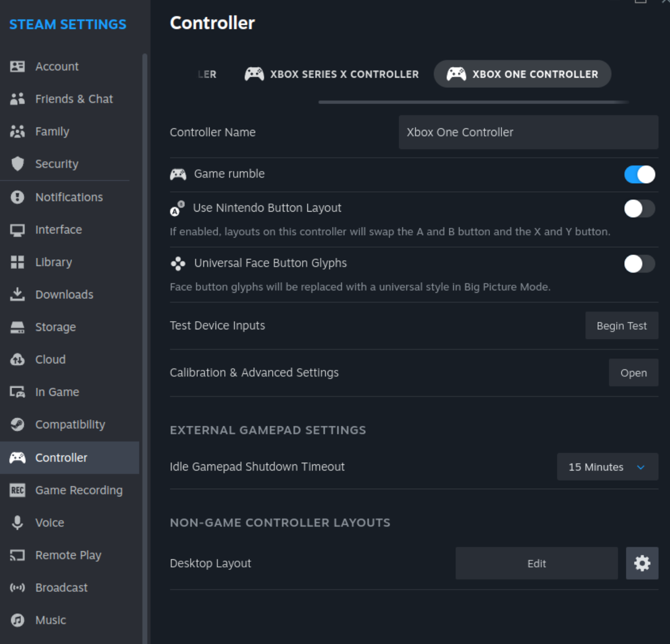Click the Music note icon
The image size is (670, 644).
click(17, 620)
